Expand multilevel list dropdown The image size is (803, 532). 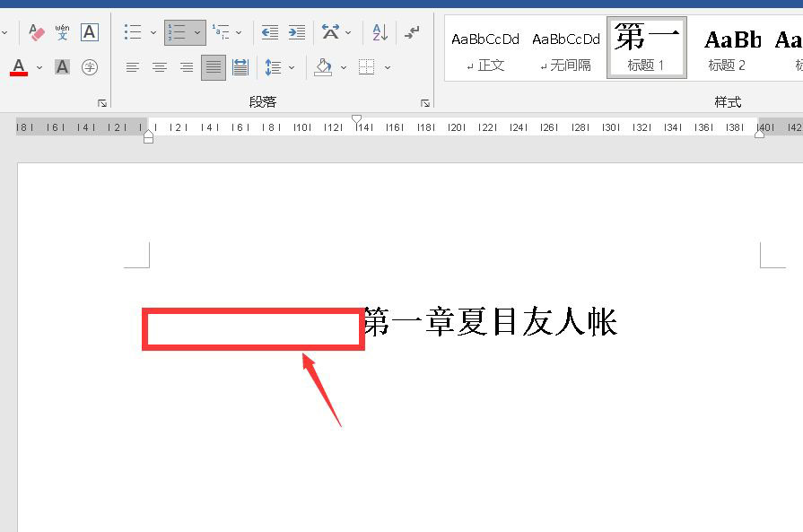[x=239, y=33]
